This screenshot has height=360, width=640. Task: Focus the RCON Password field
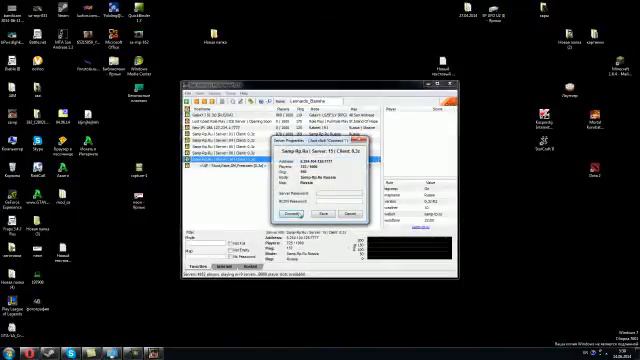pyautogui.click(x=339, y=201)
